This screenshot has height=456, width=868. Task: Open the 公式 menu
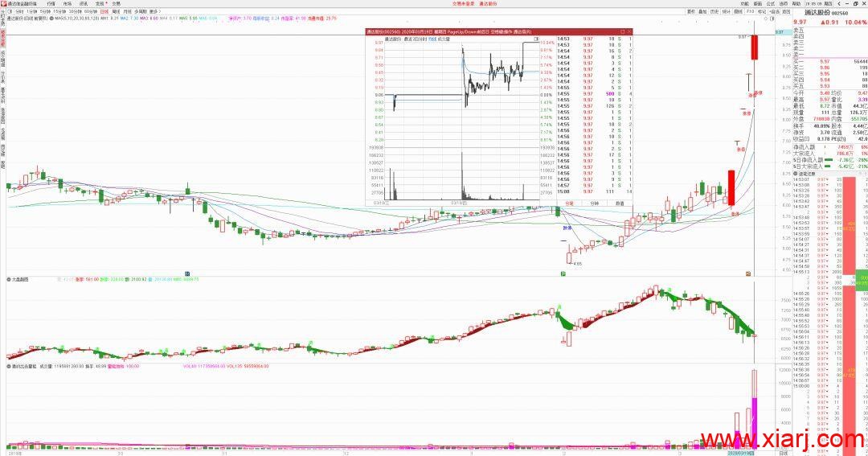coord(771,3)
